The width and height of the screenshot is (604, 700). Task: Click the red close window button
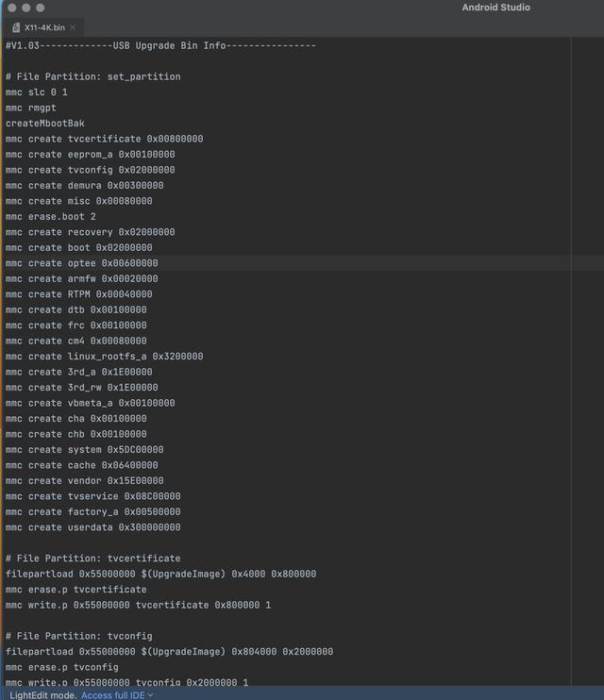click(x=12, y=8)
